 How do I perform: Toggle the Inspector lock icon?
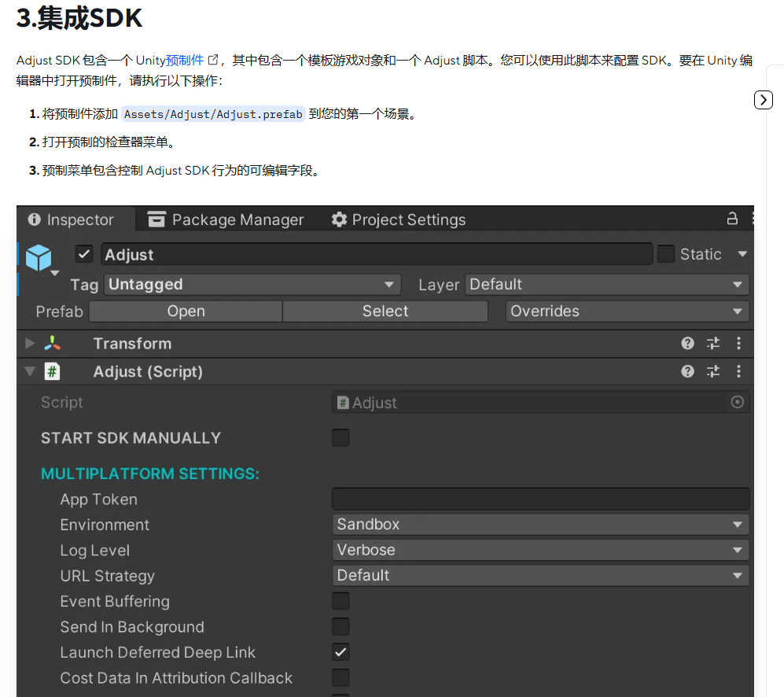pyautogui.click(x=732, y=219)
